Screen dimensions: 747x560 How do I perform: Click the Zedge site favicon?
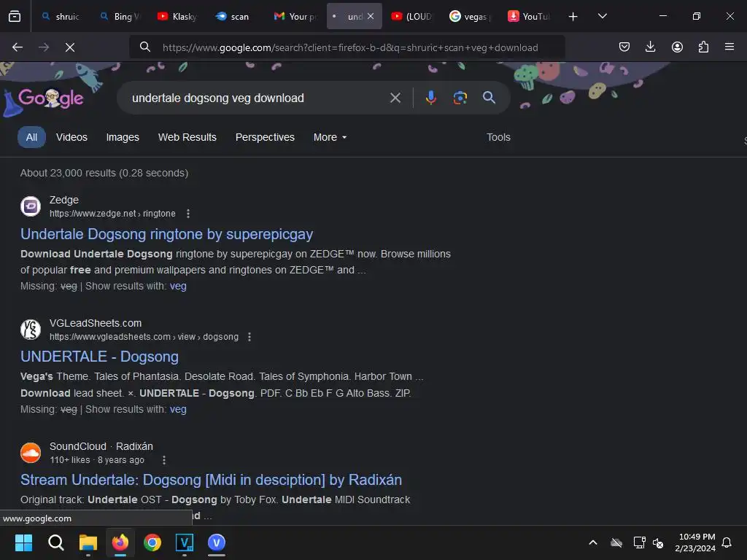click(31, 206)
